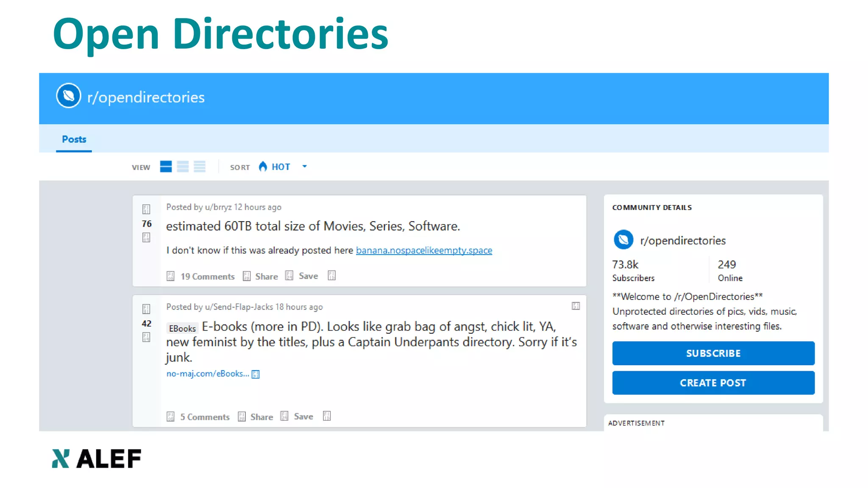Open the HOT sort dropdown arrow

[304, 166]
